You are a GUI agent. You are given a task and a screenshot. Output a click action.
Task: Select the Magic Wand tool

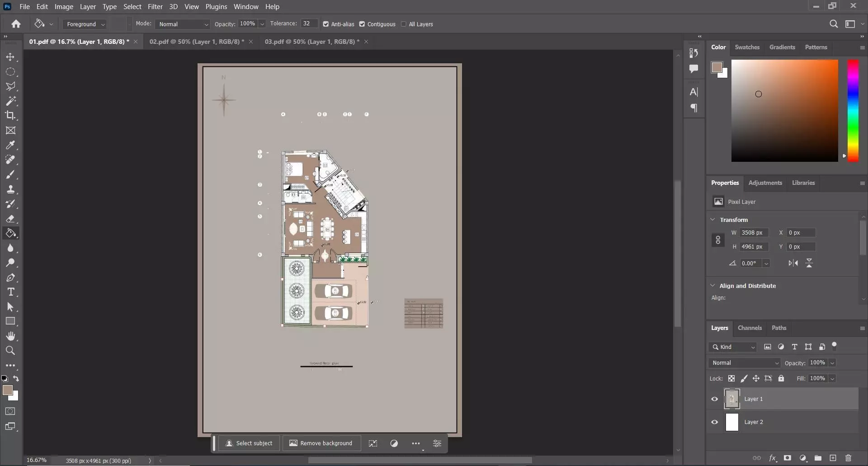pos(10,101)
